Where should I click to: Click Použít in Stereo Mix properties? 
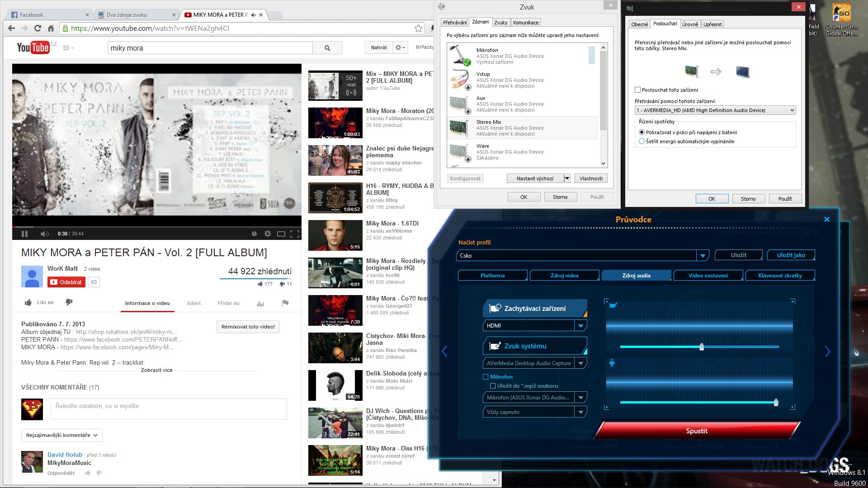pyautogui.click(x=785, y=199)
